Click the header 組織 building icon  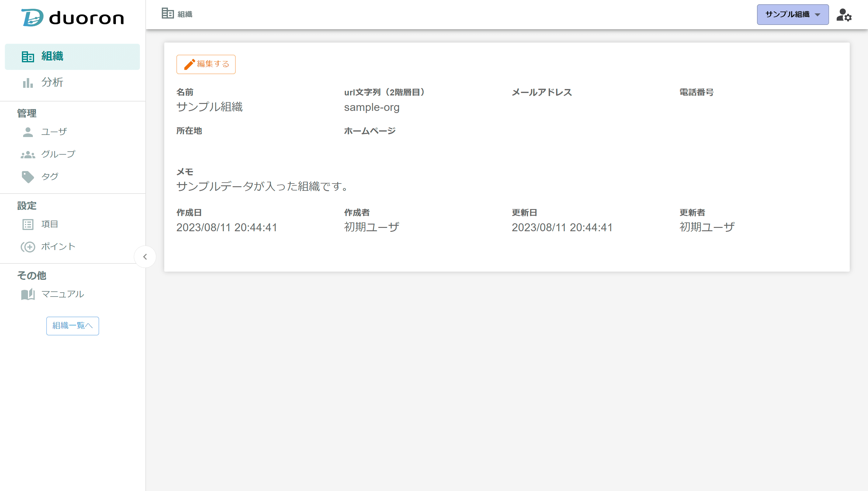click(167, 13)
